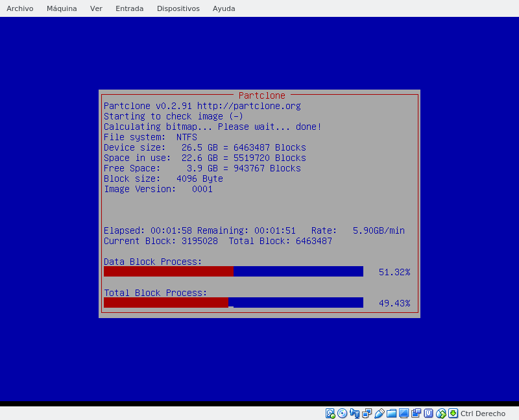This screenshot has width=519, height=420.
Task: Click the hard disk activity status icon
Action: tap(330, 414)
